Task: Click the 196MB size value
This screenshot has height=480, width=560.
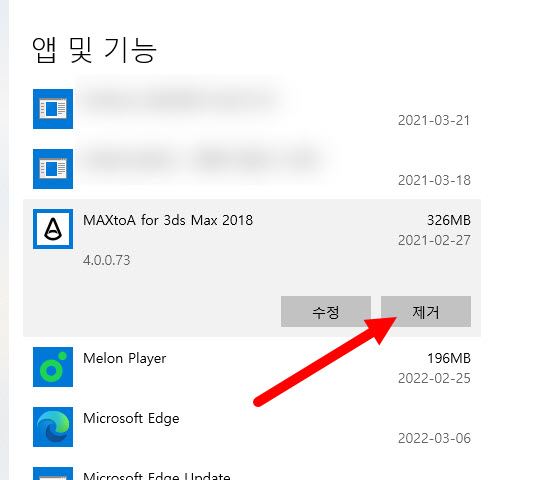Action: tap(449, 358)
